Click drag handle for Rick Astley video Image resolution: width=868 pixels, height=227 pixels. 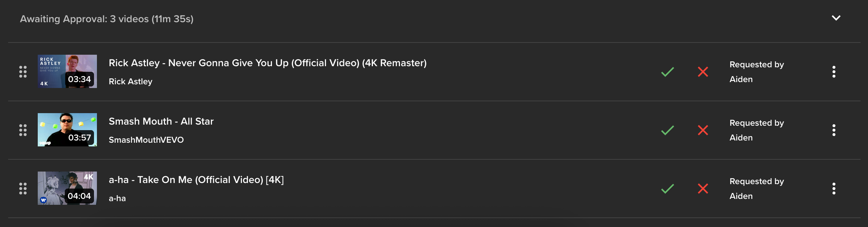pyautogui.click(x=23, y=72)
